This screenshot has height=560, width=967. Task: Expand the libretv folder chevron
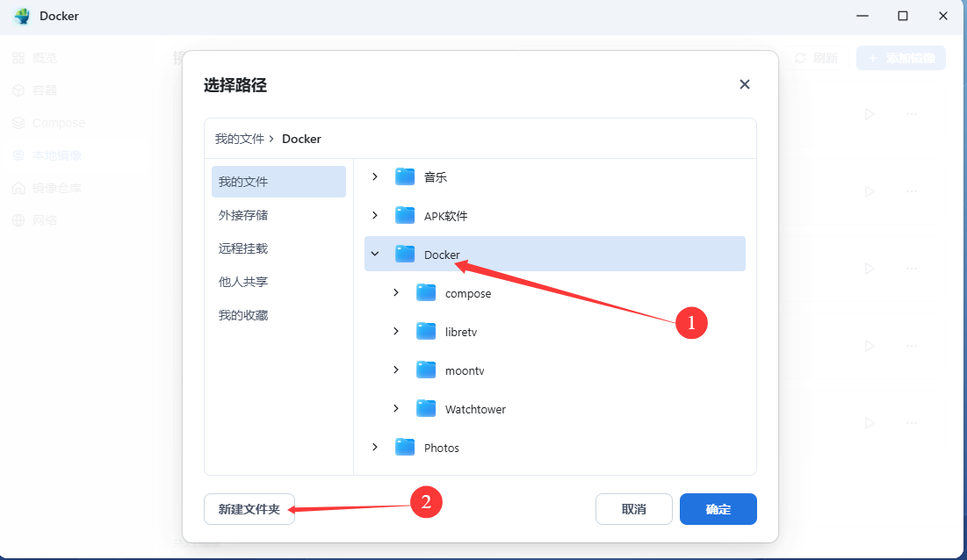coord(396,332)
